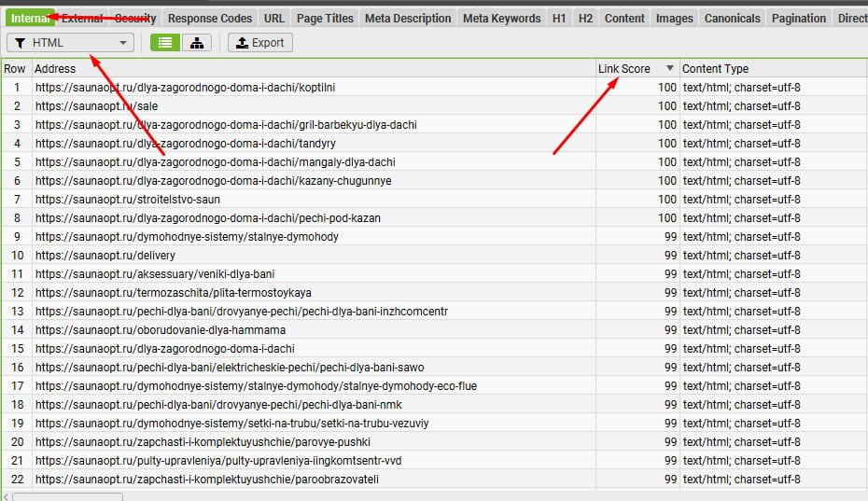Select the stalnye-dymohody-eco-flue URL

coord(257,386)
